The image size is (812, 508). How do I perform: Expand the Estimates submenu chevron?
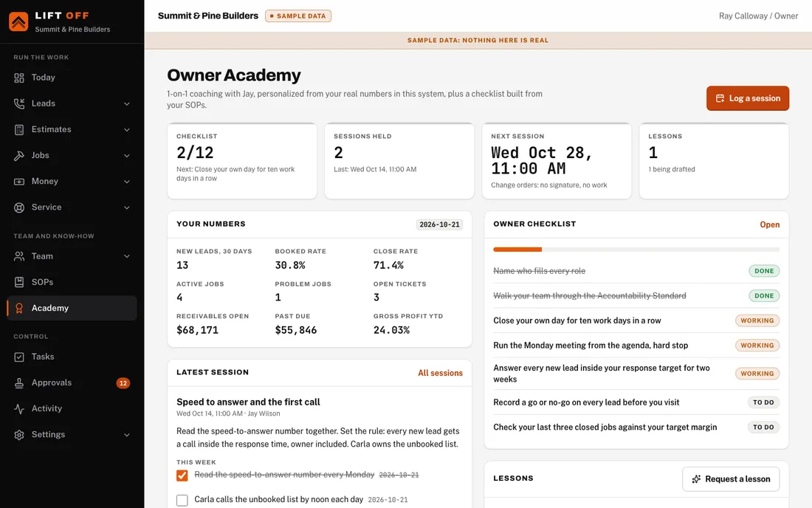(127, 129)
